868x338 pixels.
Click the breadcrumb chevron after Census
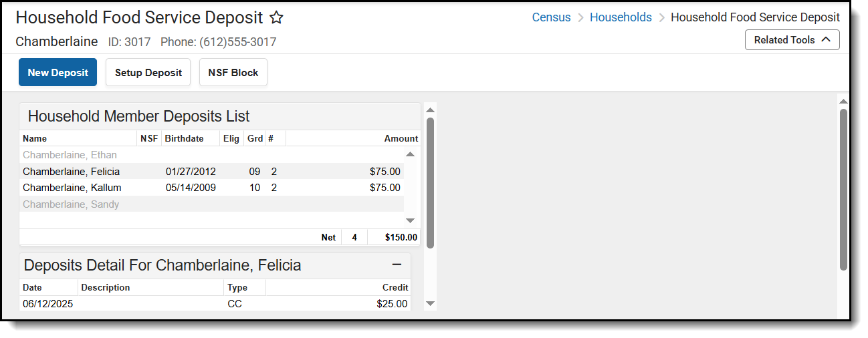tap(580, 18)
